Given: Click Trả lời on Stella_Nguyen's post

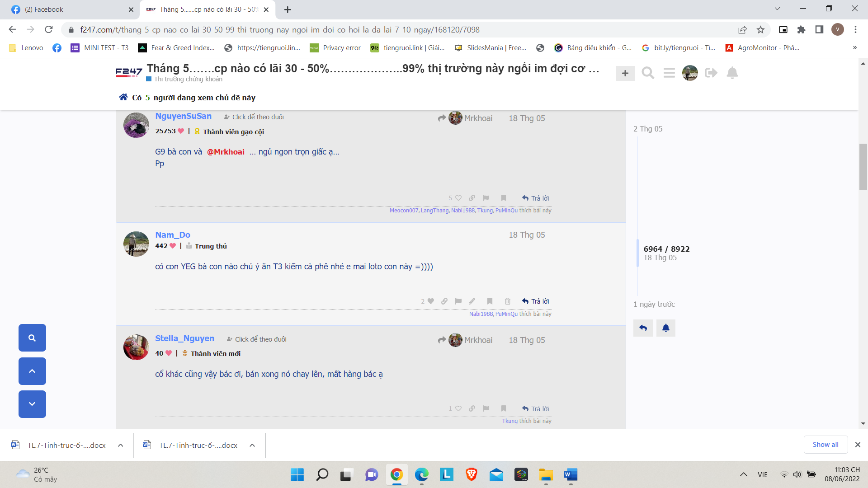Looking at the screenshot, I should click(535, 408).
